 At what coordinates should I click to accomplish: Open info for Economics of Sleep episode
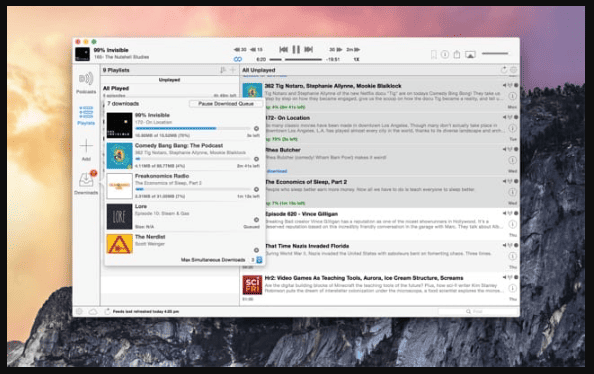[x=512, y=192]
